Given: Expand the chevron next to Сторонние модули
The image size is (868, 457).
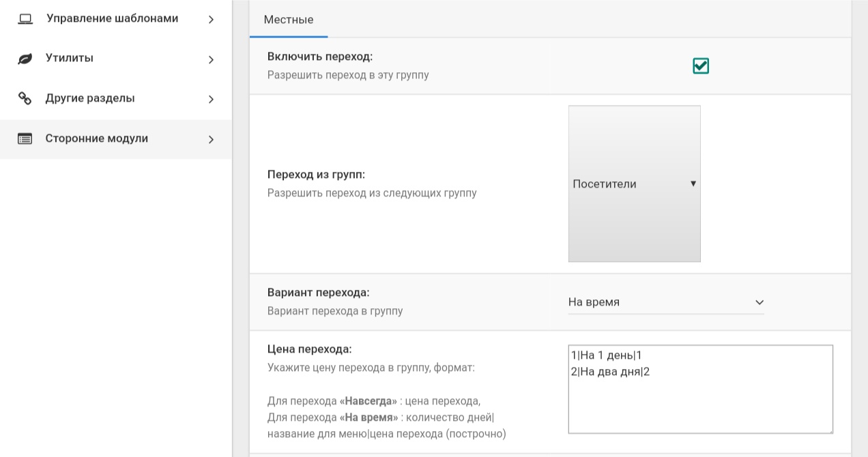Looking at the screenshot, I should [211, 140].
